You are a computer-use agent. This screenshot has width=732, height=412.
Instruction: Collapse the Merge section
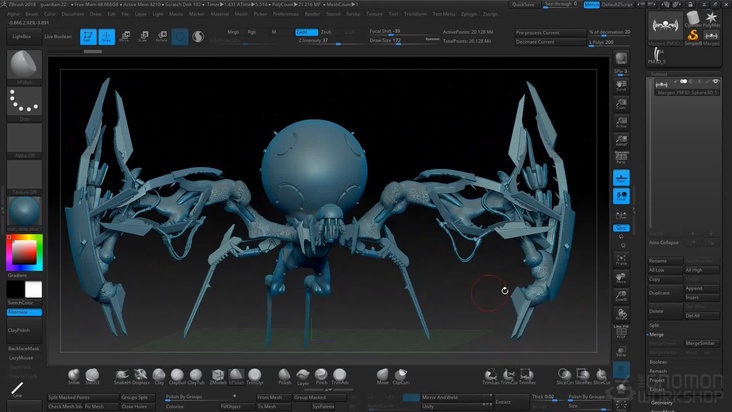656,335
